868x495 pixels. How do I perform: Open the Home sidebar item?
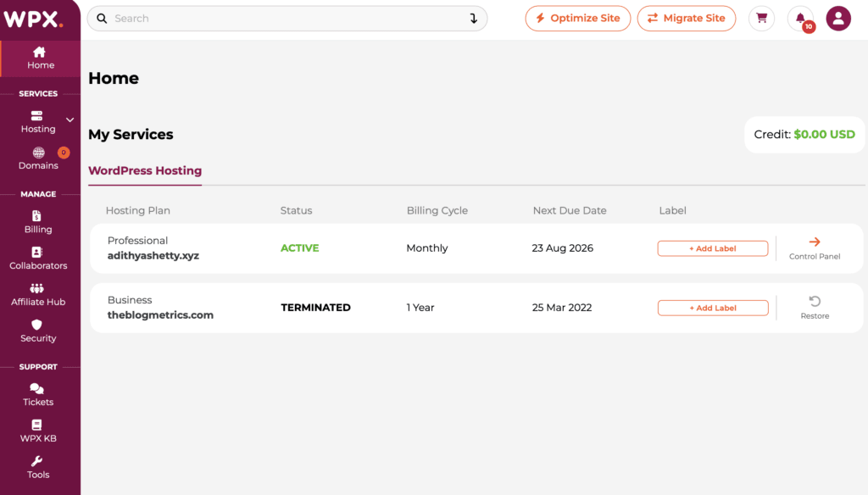[x=41, y=58]
